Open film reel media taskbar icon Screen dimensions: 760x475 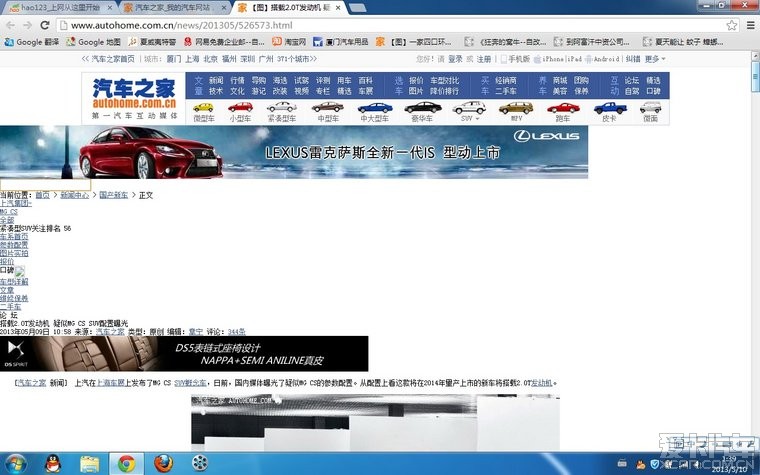[200, 464]
